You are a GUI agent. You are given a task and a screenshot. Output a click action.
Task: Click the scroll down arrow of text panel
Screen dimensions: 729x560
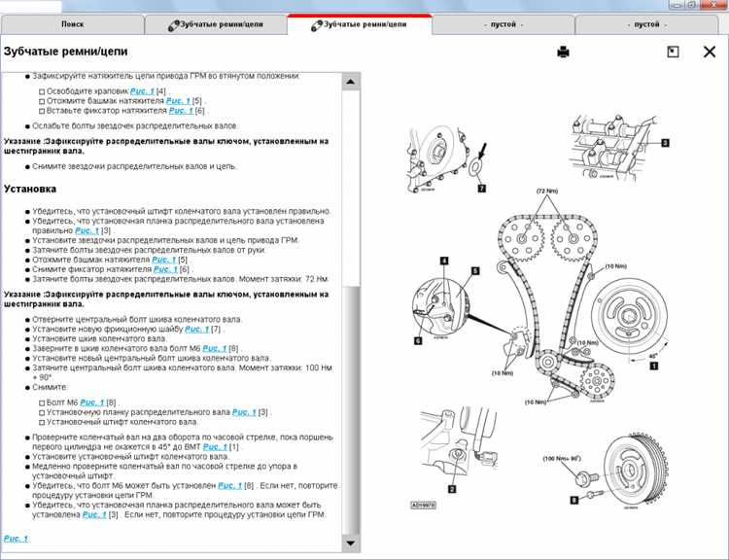point(351,542)
